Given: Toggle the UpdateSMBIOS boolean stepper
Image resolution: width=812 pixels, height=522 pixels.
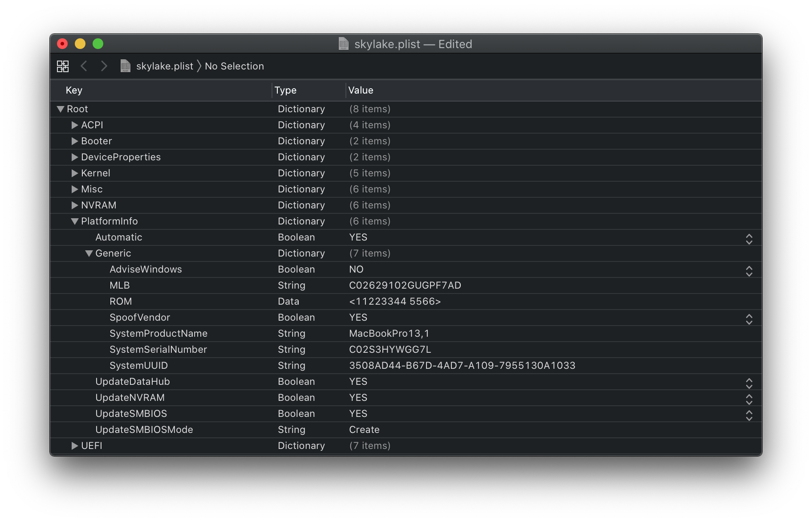Looking at the screenshot, I should tap(749, 416).
